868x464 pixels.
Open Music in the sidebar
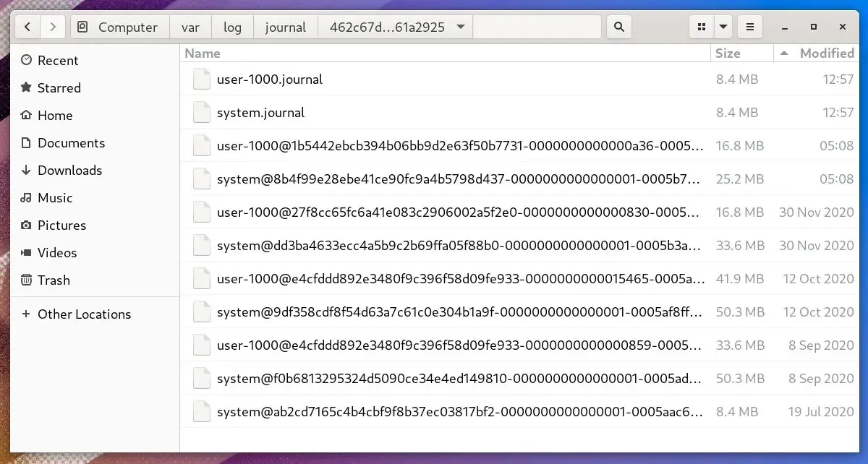pos(95,198)
